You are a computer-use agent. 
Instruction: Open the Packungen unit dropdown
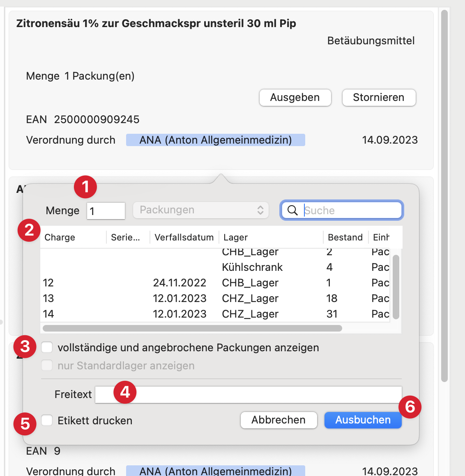click(200, 210)
